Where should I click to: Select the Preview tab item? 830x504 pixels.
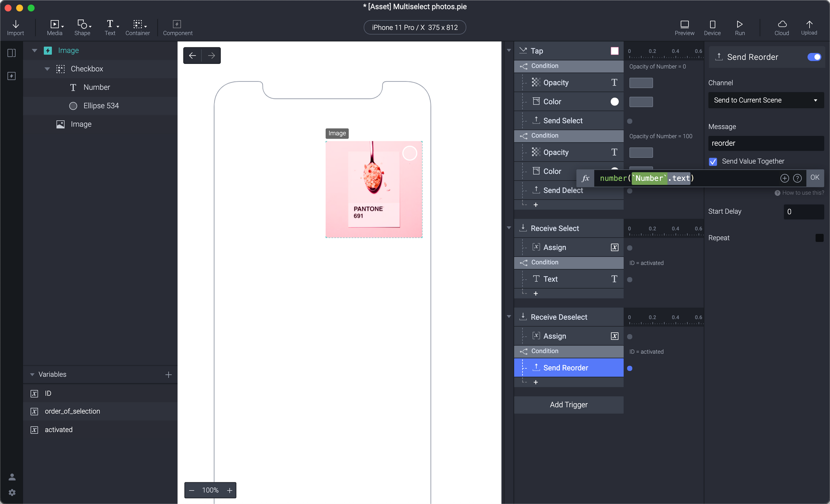[x=685, y=27]
